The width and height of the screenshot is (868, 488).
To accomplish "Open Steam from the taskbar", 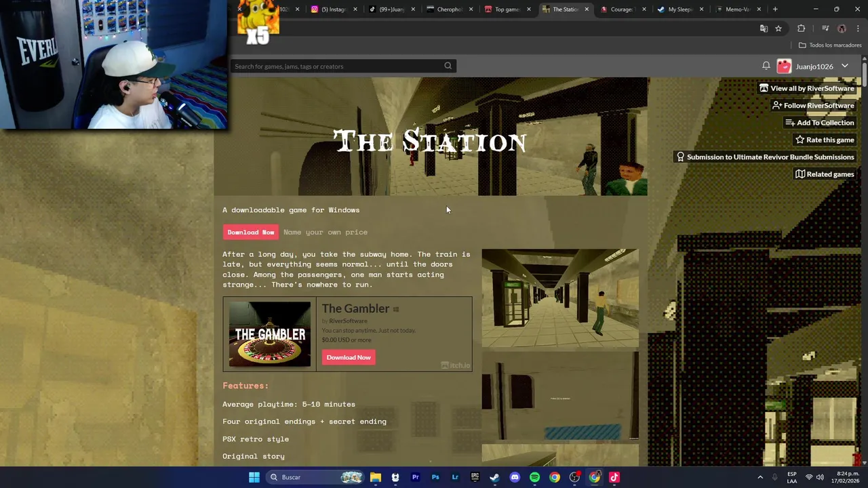I will pyautogui.click(x=495, y=477).
